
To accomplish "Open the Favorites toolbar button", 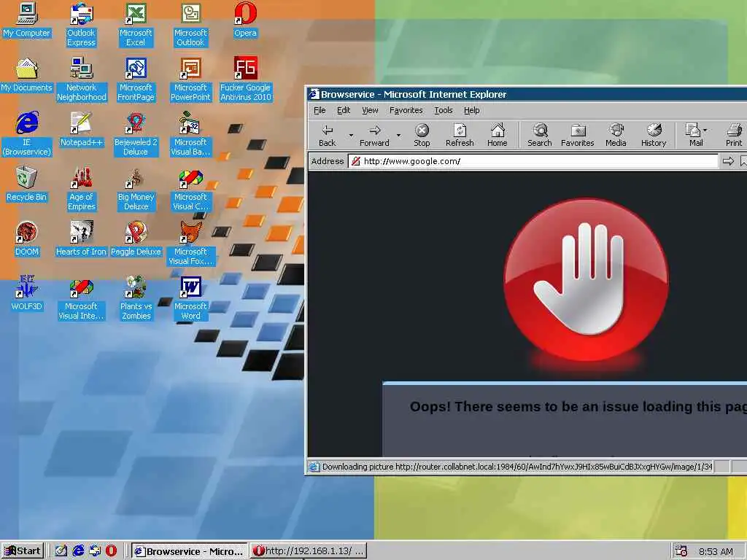I will click(578, 135).
